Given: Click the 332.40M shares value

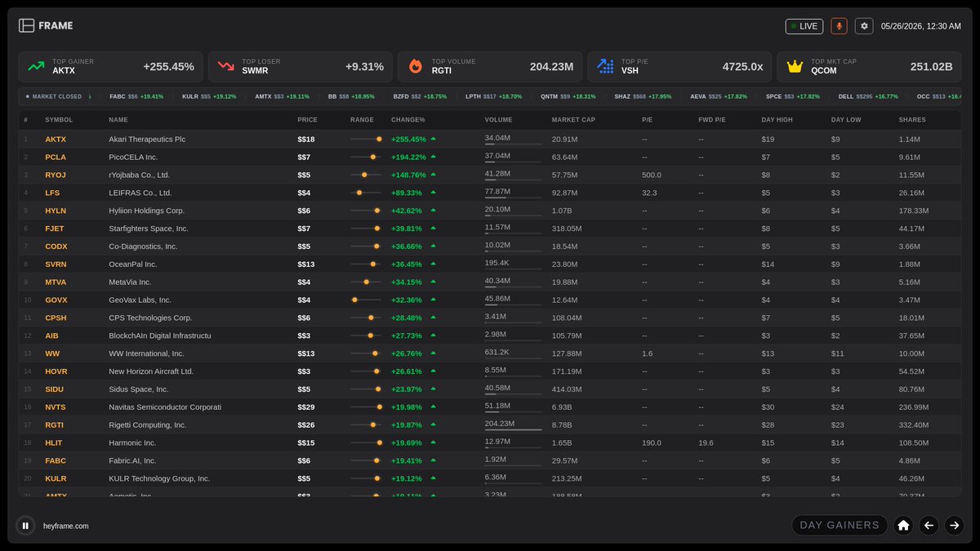Looking at the screenshot, I should [x=914, y=424].
